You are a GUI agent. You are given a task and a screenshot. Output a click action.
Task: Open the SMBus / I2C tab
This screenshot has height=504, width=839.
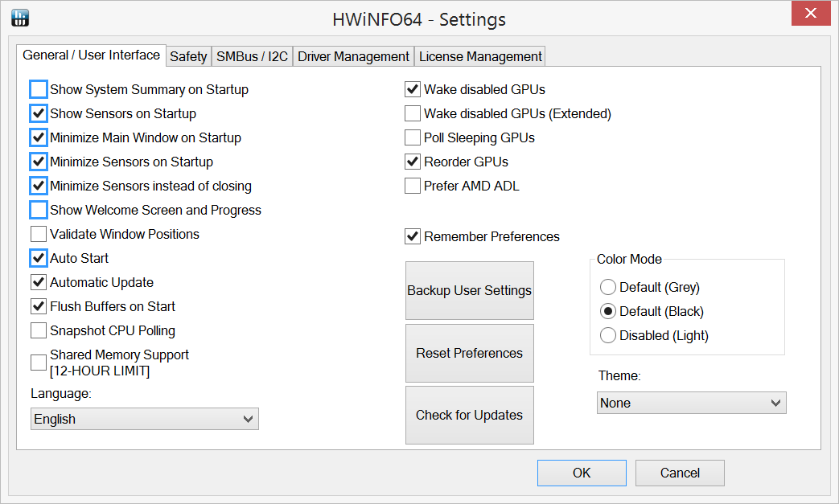[252, 56]
